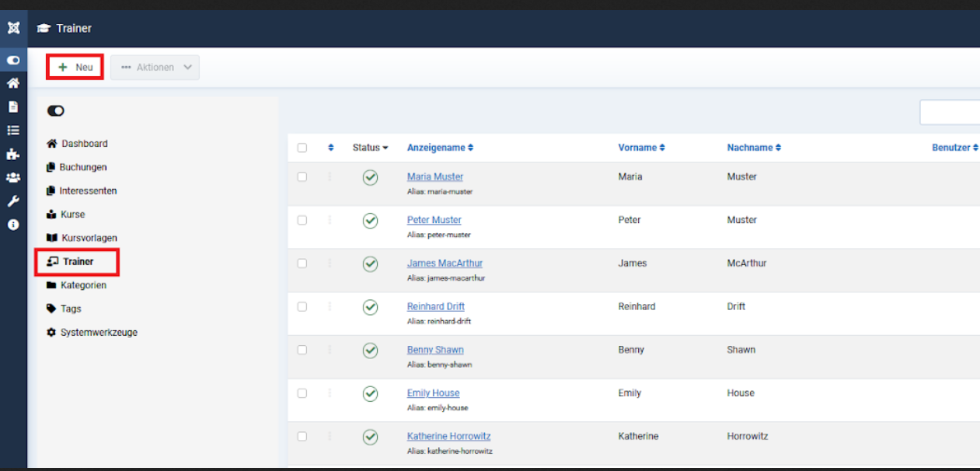The width and height of the screenshot is (980, 471).
Task: Open Buchungen in the side menu
Action: tap(82, 167)
